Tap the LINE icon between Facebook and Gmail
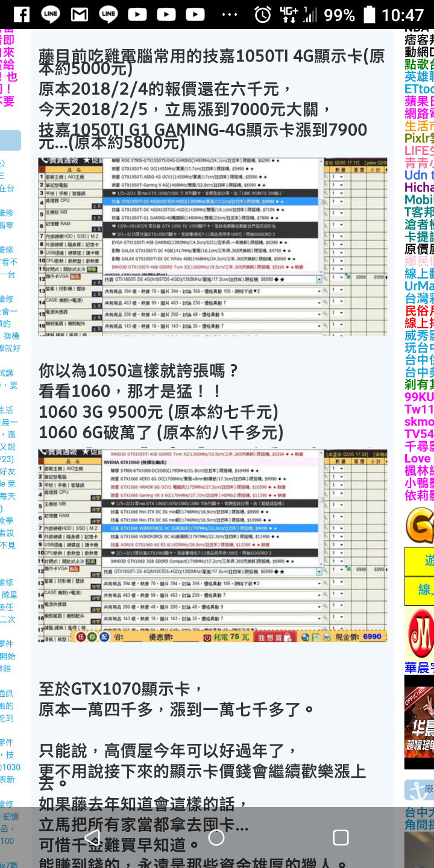This screenshot has width=434, height=868. (51, 14)
